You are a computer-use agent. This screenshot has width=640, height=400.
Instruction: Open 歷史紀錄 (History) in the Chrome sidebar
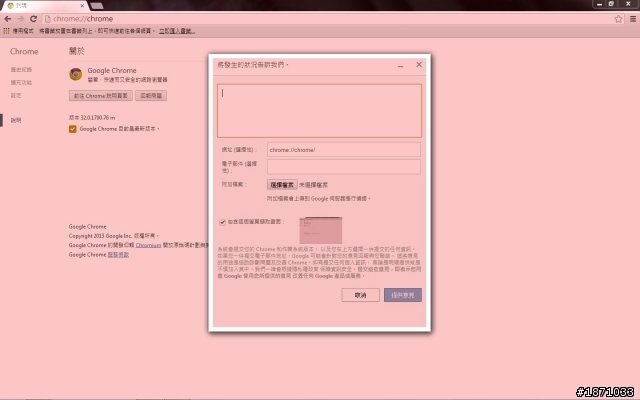pos(21,69)
